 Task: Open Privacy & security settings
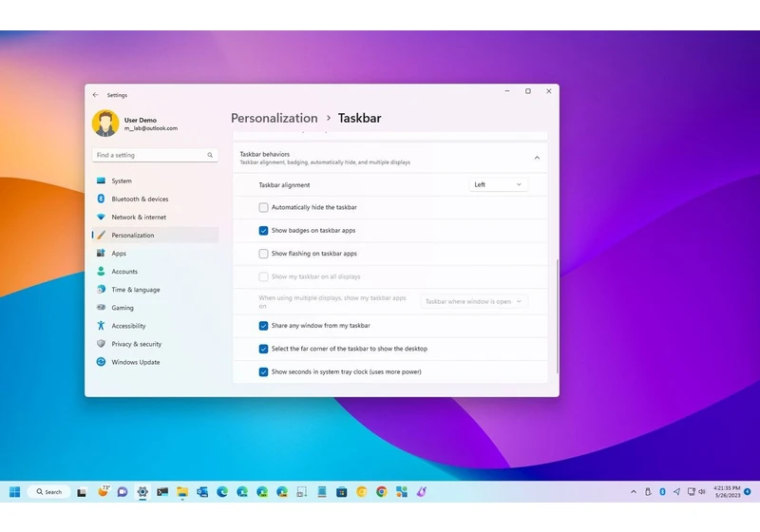[155, 344]
